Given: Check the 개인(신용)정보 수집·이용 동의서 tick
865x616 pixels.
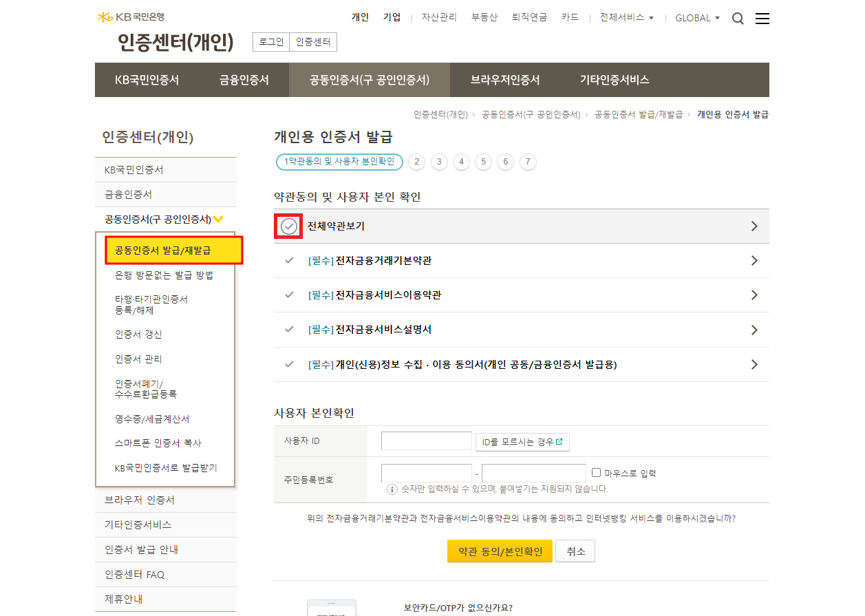Looking at the screenshot, I should [289, 364].
